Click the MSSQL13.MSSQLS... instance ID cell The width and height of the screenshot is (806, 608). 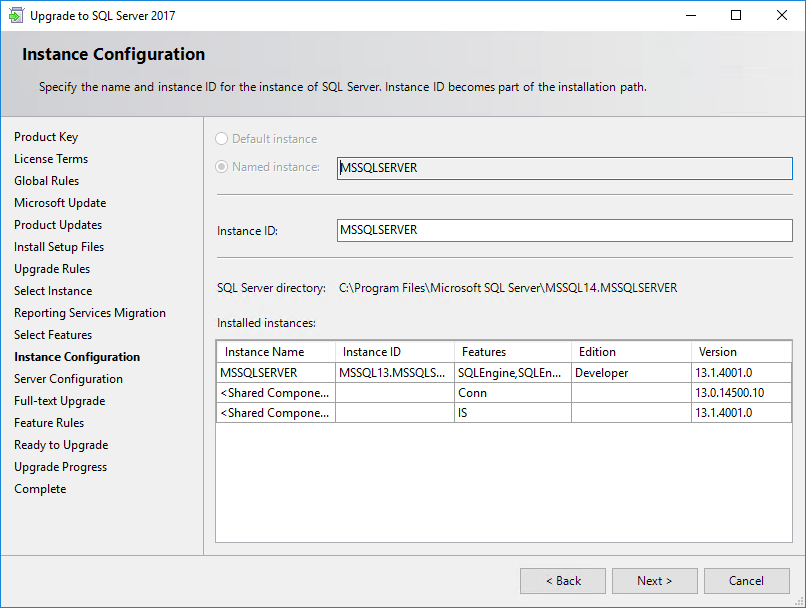tap(395, 373)
